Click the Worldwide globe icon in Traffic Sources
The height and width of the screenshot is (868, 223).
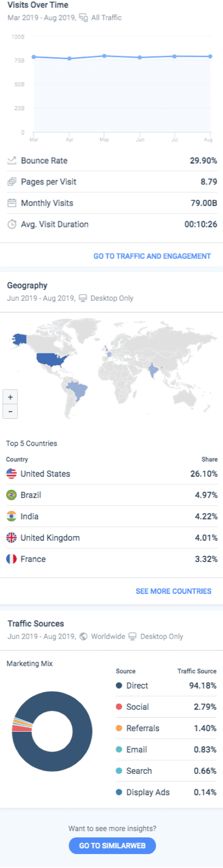(x=83, y=637)
